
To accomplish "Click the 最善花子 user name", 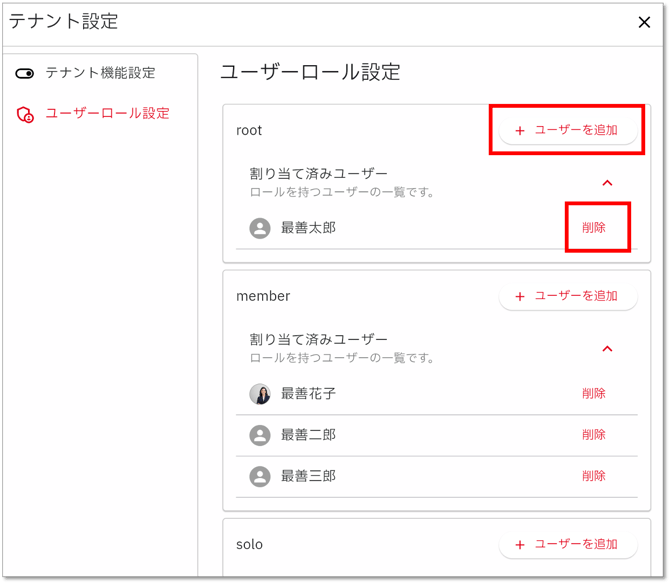I will coord(308,394).
